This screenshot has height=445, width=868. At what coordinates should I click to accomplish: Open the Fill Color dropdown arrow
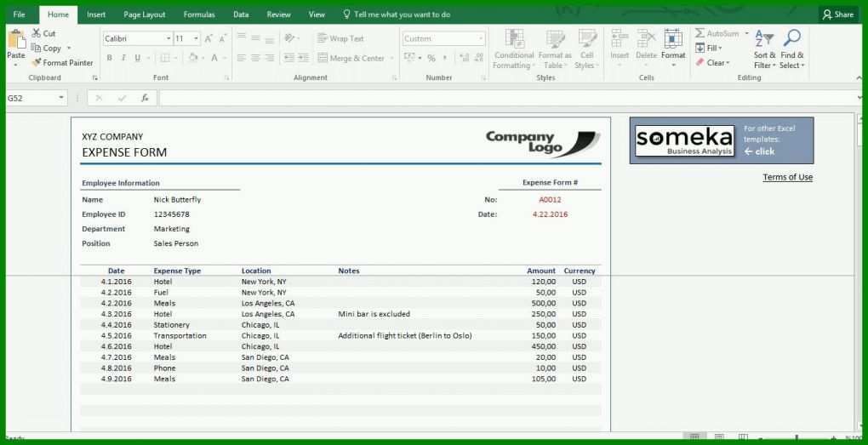point(203,58)
